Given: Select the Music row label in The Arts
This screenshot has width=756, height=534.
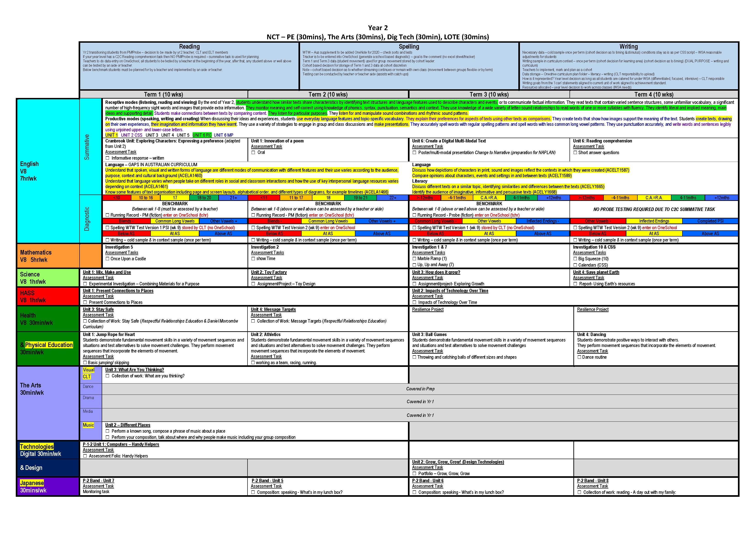Looking at the screenshot, I should point(88,425).
